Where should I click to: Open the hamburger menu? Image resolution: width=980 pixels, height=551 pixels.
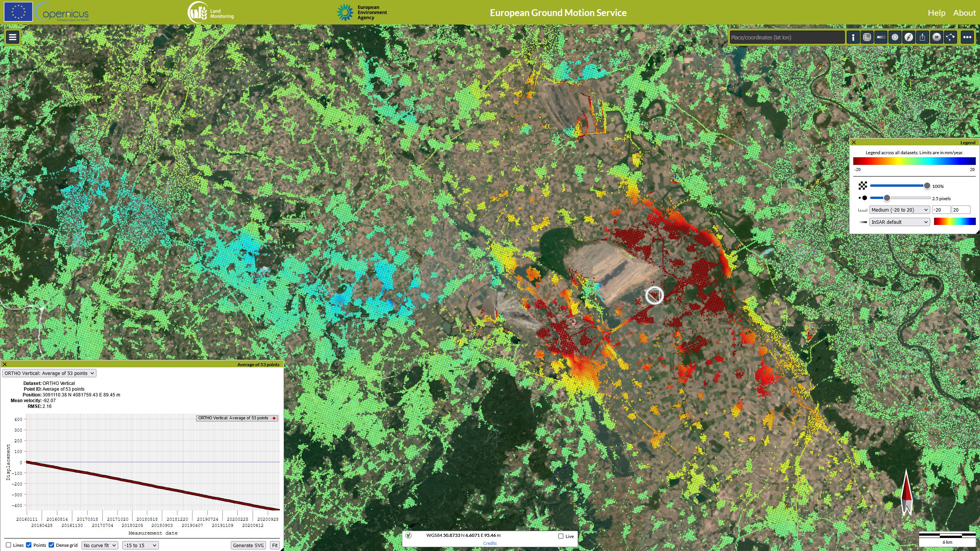[12, 37]
